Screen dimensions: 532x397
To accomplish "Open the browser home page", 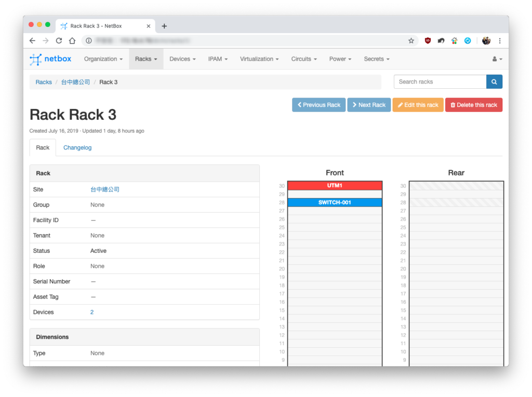I will [x=72, y=40].
